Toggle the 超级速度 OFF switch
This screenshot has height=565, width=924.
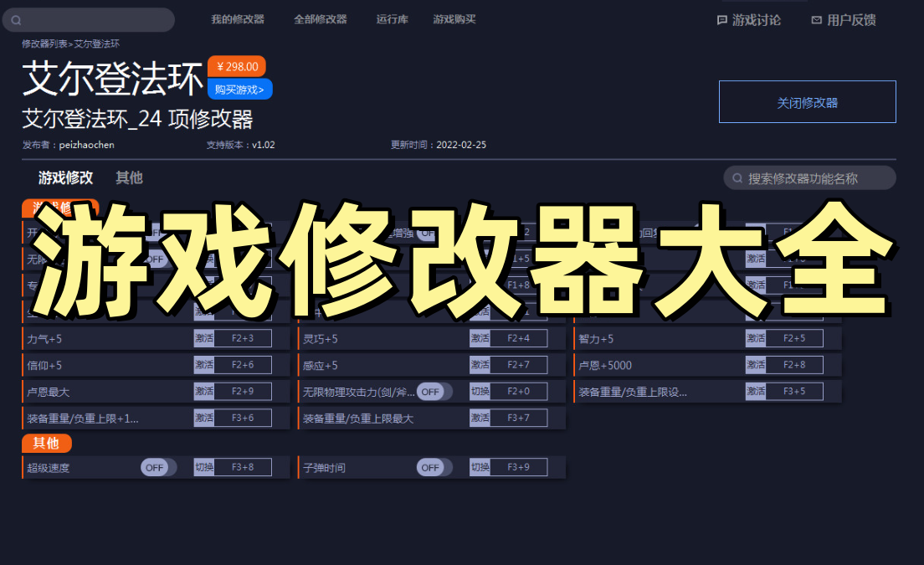(x=158, y=468)
